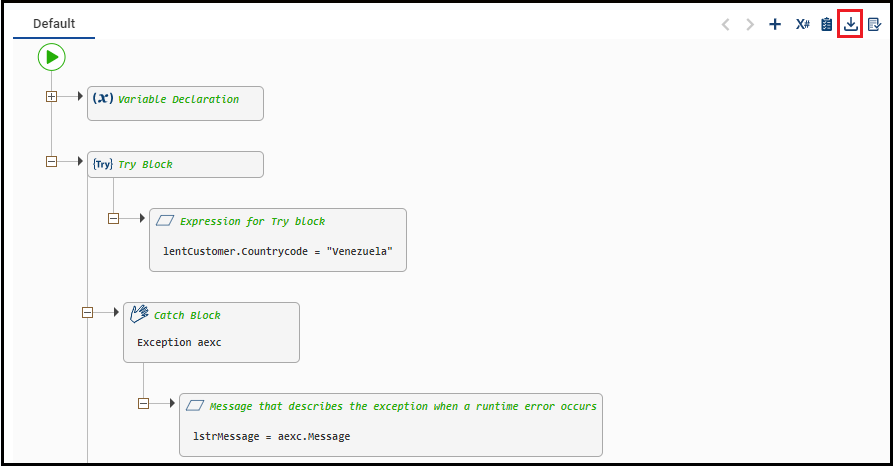Collapse the Expression for Try block node
This screenshot has height=466, width=893.
(113, 218)
